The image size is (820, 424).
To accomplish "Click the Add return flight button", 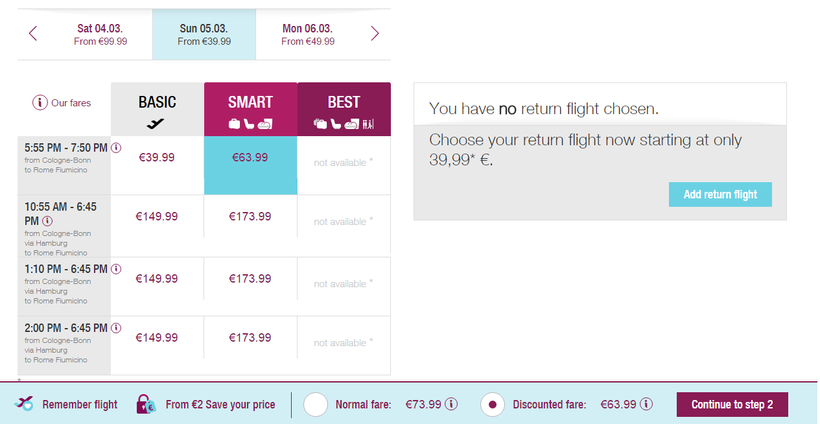I will point(719,194).
